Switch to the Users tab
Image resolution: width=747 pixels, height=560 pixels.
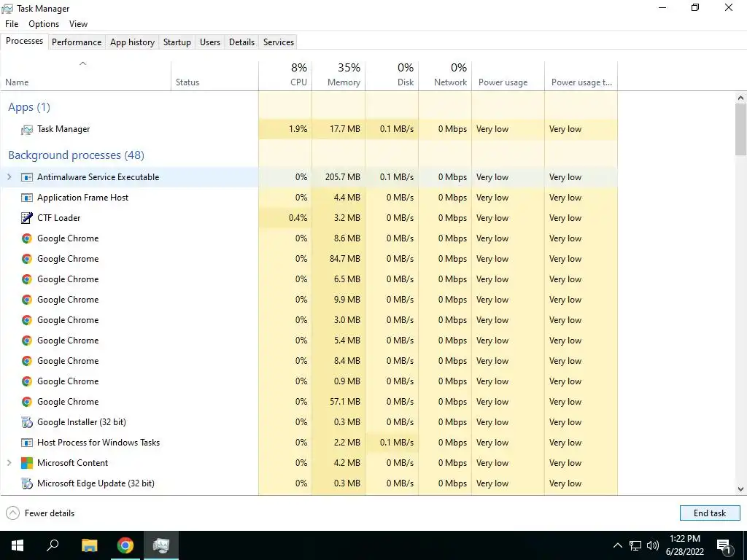pyautogui.click(x=210, y=42)
